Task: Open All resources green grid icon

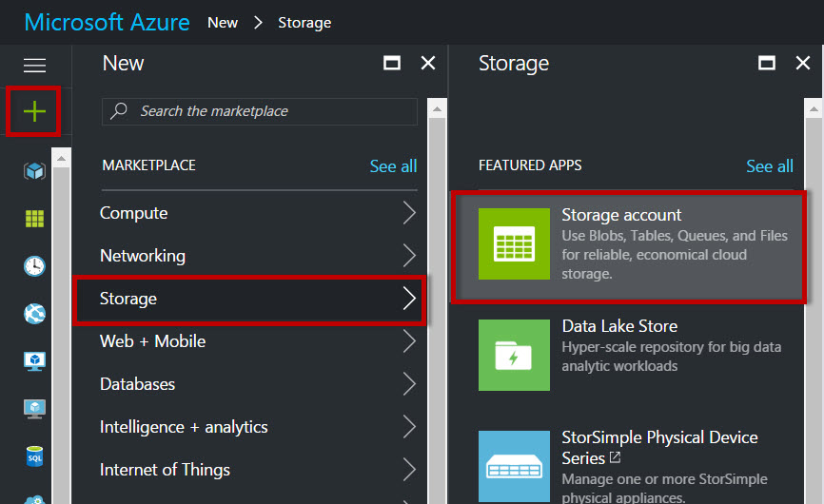Action: pos(34,219)
